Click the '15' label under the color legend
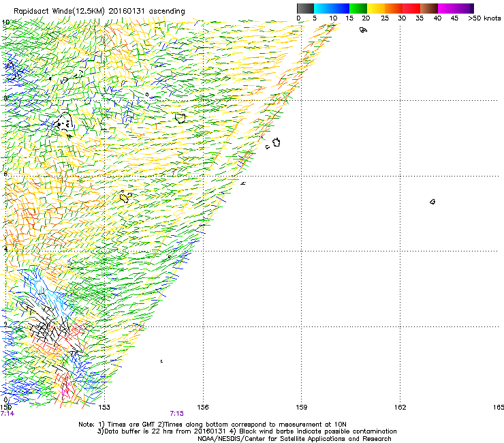This screenshot has width=504, height=443. [x=349, y=18]
